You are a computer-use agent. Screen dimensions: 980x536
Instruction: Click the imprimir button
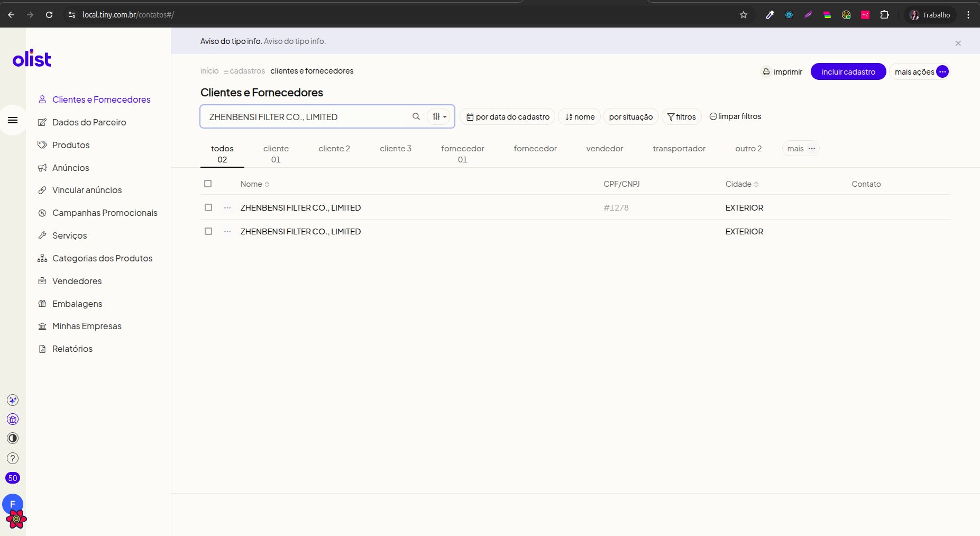782,71
